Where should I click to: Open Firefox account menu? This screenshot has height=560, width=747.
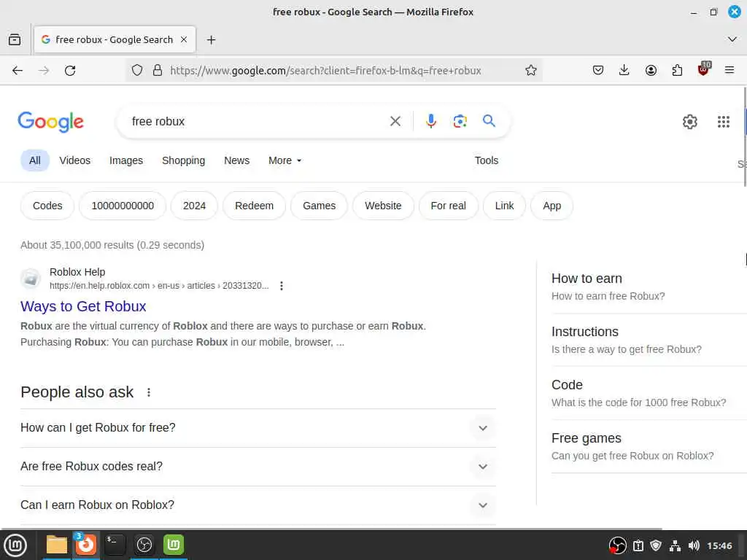(x=651, y=71)
